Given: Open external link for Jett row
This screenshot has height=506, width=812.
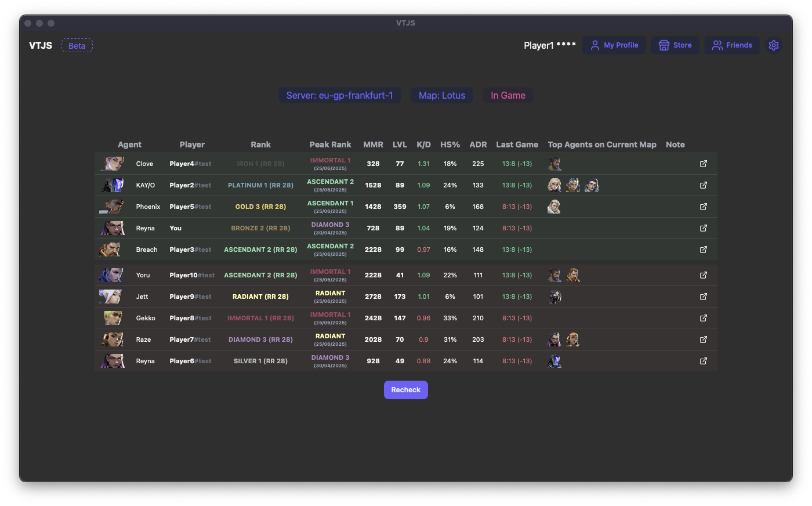Looking at the screenshot, I should pyautogui.click(x=704, y=297).
